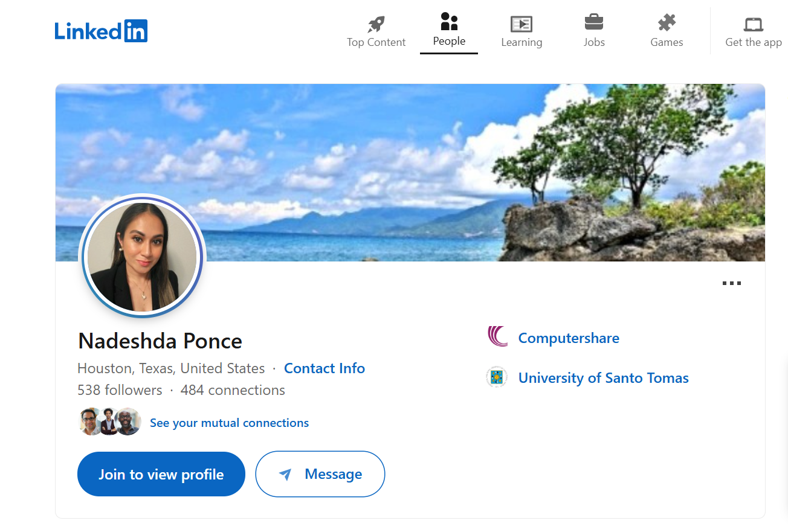Click See your mutual connections
788x532 pixels.
click(x=229, y=423)
